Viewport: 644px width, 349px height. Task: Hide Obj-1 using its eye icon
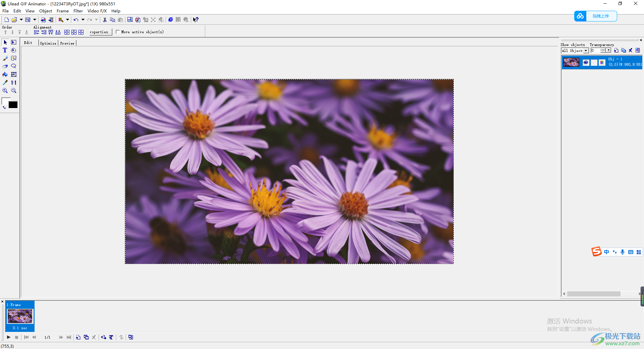click(x=586, y=62)
